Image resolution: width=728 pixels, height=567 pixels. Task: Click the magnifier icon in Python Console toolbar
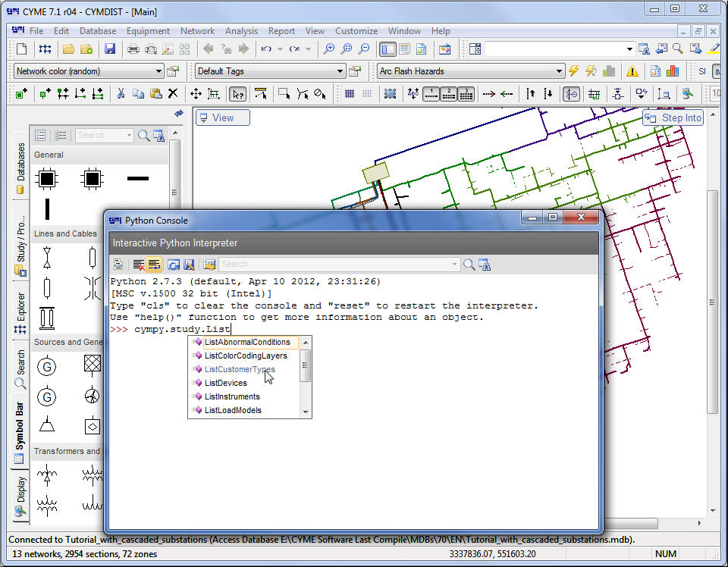coord(469,265)
